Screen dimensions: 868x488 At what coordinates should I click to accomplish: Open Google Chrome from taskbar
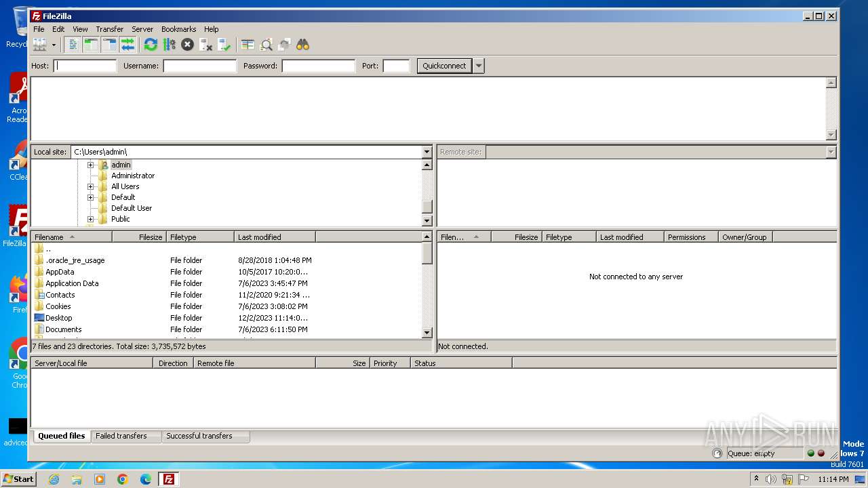(x=123, y=479)
